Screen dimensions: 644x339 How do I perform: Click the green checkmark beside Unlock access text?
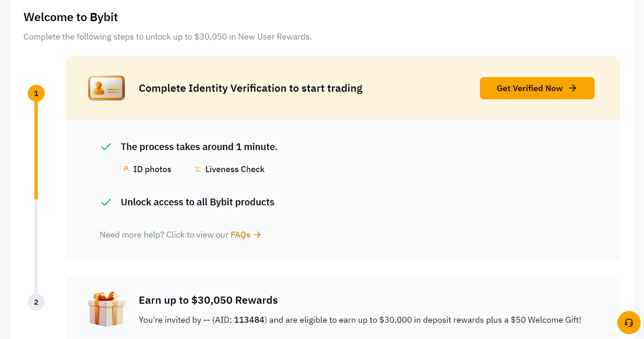106,202
